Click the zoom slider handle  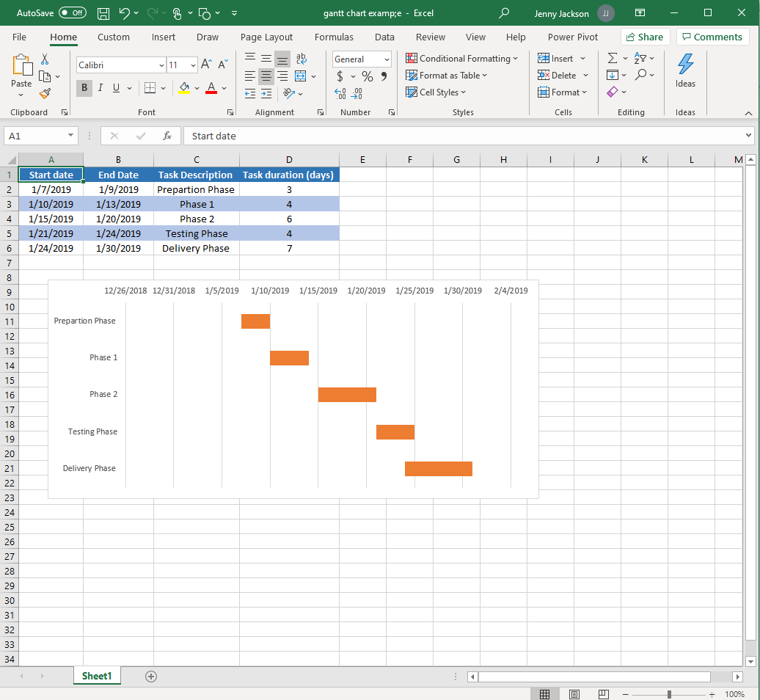(x=669, y=694)
